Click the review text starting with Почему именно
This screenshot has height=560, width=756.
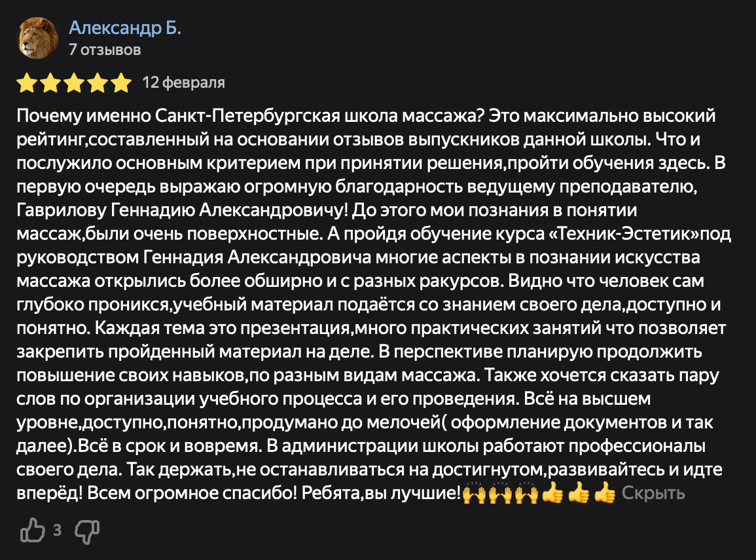[x=374, y=305]
